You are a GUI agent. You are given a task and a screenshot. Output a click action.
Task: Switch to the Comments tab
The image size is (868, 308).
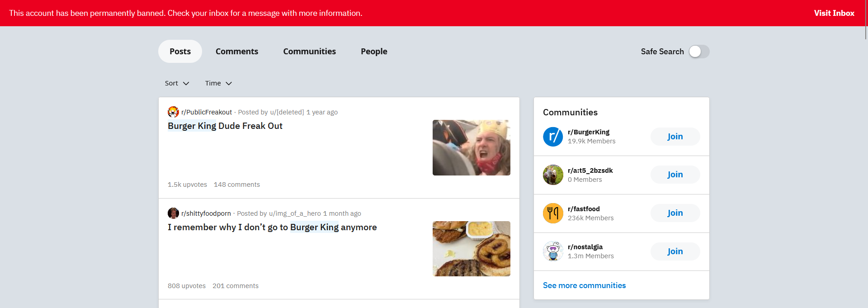tap(237, 52)
